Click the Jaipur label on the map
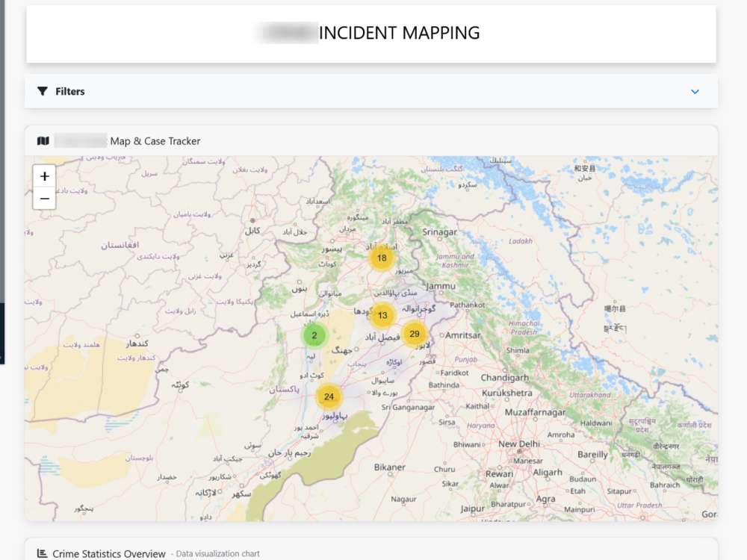 (472, 508)
